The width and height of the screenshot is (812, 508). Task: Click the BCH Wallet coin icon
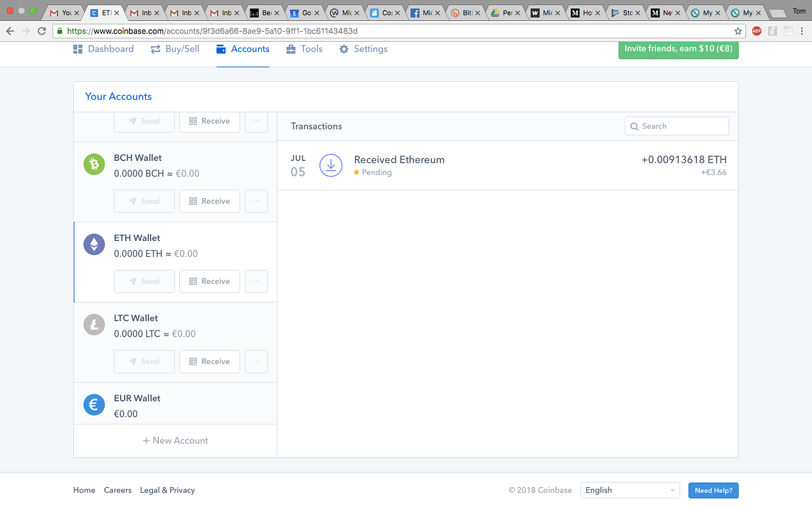(x=94, y=164)
